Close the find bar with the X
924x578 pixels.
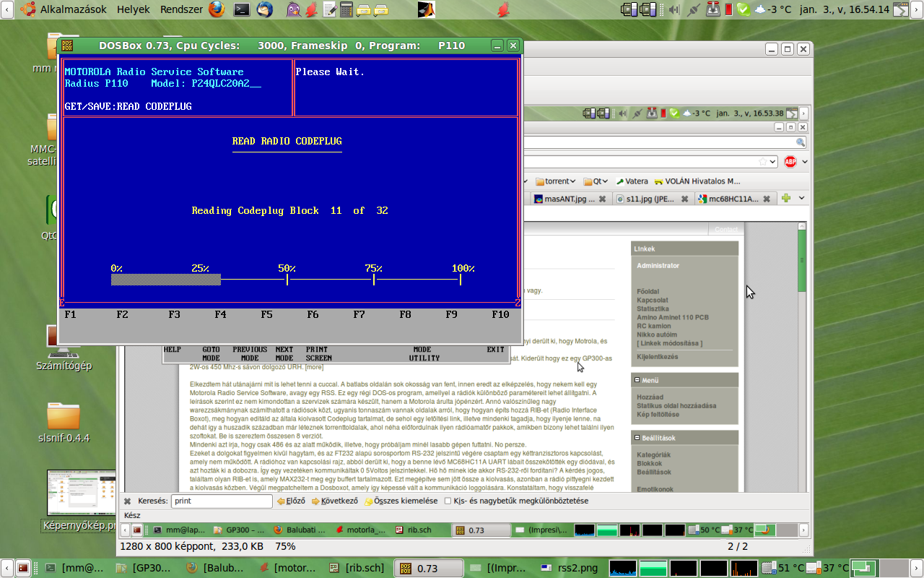point(127,501)
